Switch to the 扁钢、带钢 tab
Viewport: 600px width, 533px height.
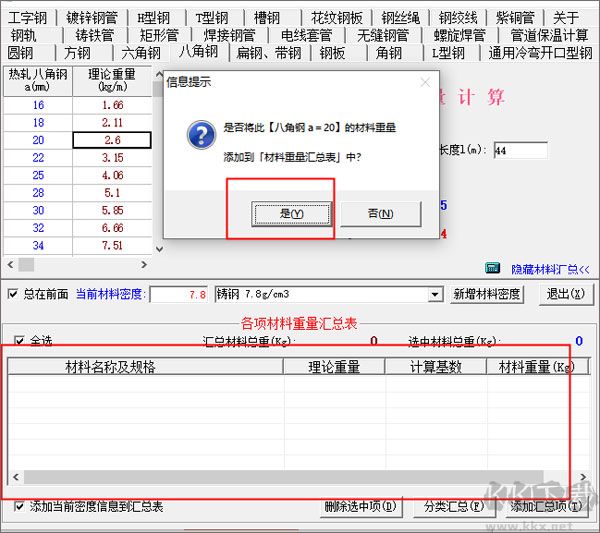point(269,53)
